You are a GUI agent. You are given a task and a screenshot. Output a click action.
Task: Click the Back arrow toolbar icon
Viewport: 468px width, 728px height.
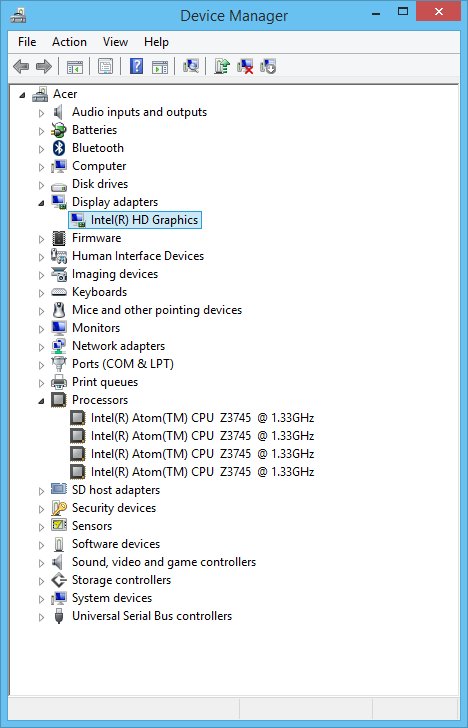pyautogui.click(x=21, y=66)
